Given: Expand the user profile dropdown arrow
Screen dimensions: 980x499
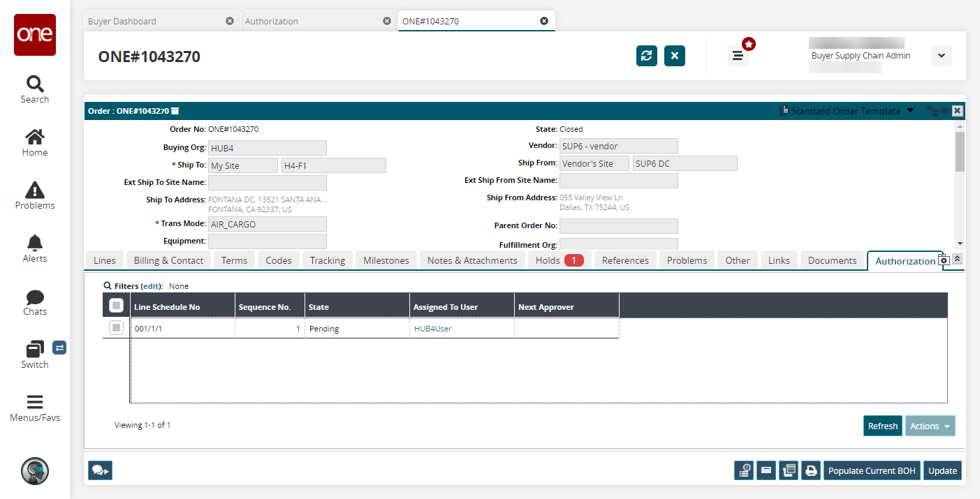Looking at the screenshot, I should (x=941, y=56).
